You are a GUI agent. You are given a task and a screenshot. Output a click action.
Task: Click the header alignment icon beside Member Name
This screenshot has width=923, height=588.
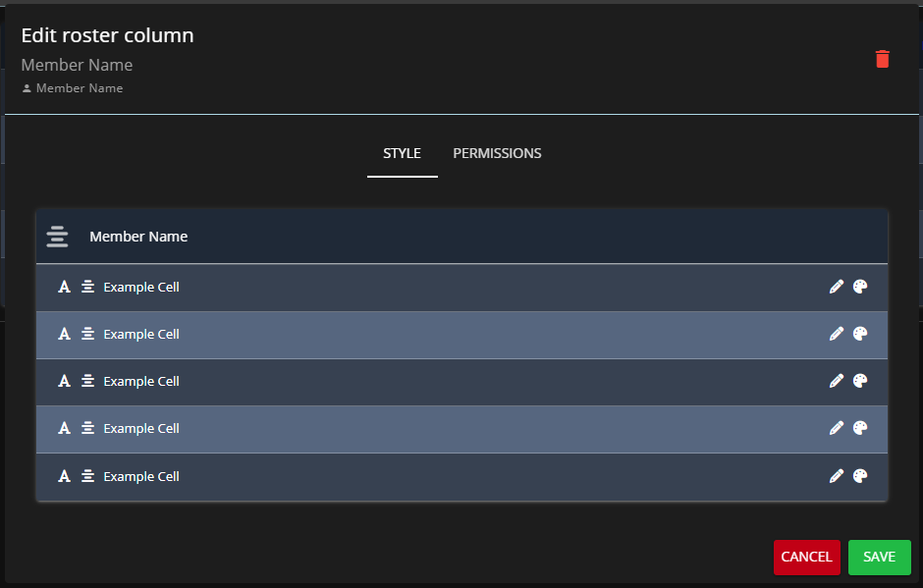[58, 237]
